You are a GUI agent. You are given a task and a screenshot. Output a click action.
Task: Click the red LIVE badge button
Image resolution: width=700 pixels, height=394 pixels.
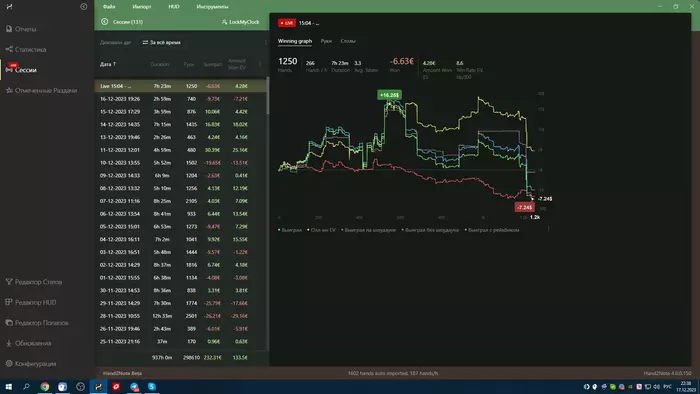pyautogui.click(x=287, y=23)
